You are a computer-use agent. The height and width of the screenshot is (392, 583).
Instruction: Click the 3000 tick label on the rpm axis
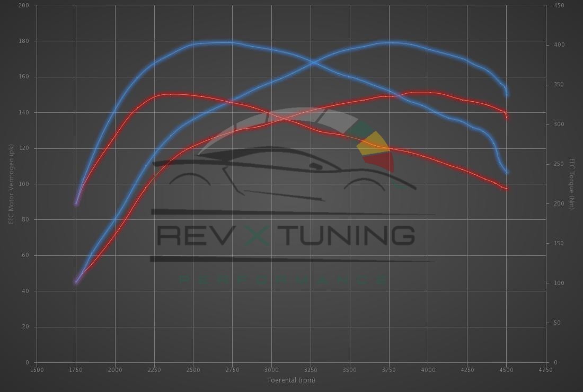(x=271, y=370)
